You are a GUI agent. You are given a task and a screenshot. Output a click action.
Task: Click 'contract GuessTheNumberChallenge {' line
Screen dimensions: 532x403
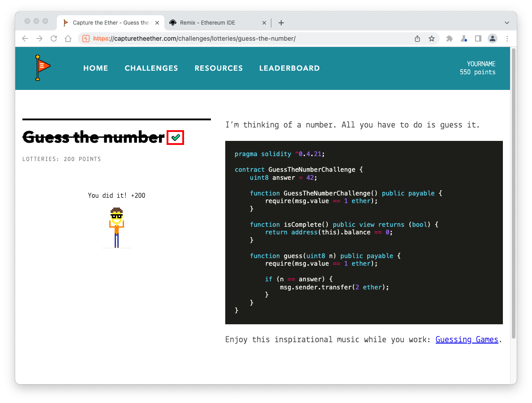tap(299, 170)
